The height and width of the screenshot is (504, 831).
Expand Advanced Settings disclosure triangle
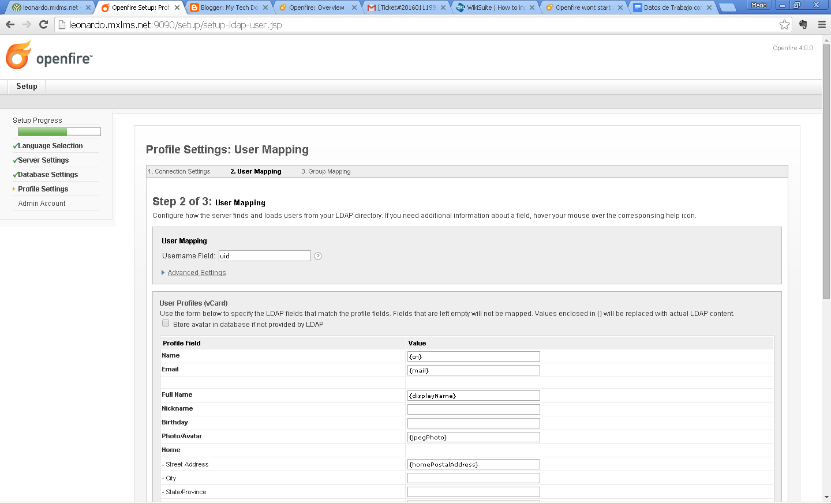[163, 273]
